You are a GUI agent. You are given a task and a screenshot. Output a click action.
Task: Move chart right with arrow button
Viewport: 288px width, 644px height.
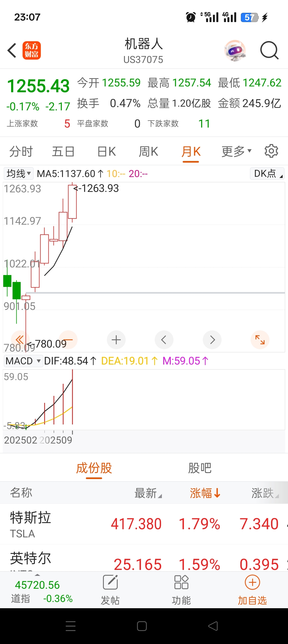(x=212, y=340)
